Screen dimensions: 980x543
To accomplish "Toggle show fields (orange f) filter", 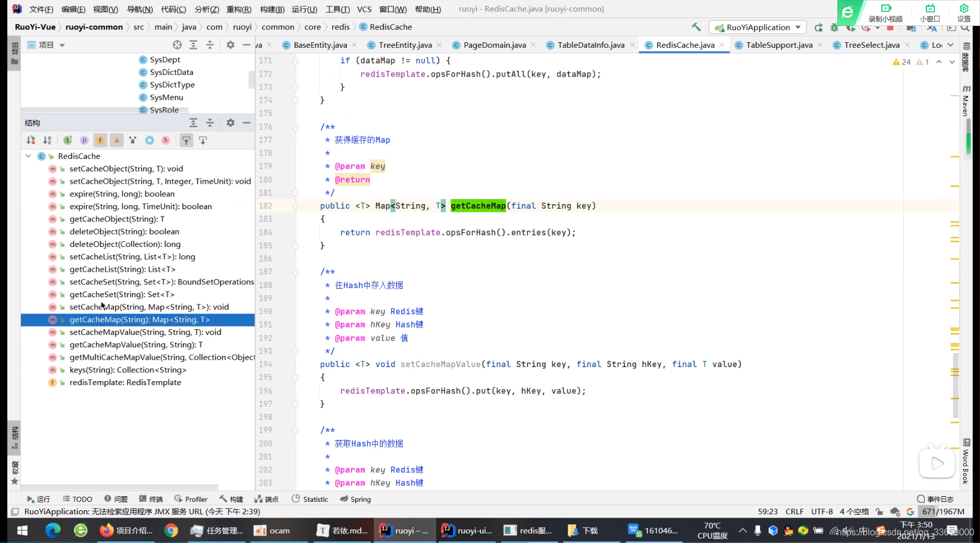I will point(100,140).
